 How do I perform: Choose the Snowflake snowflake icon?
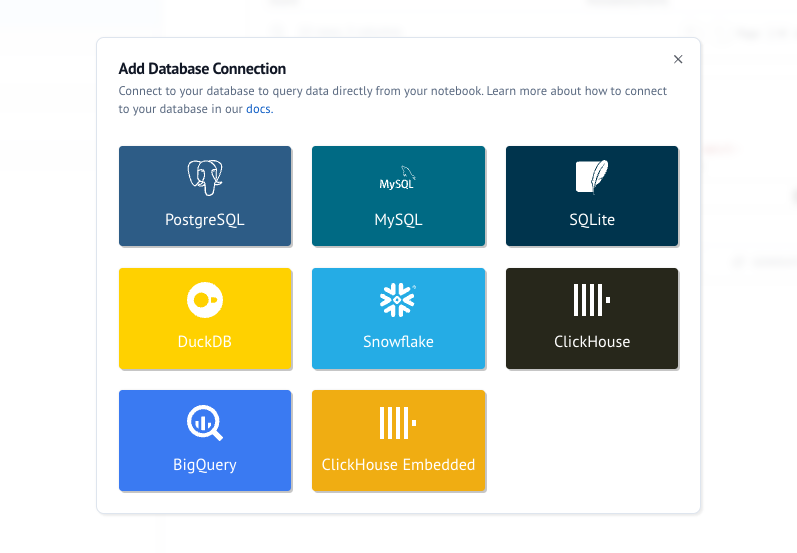(x=398, y=300)
